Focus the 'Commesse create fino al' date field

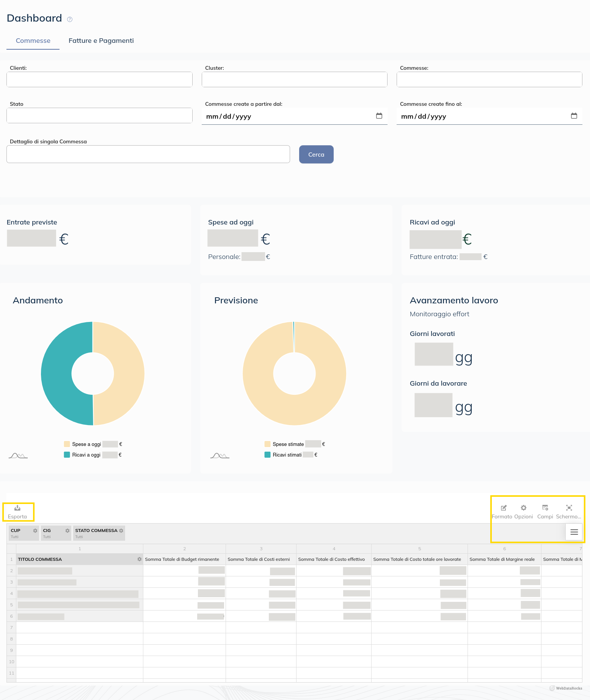490,116
